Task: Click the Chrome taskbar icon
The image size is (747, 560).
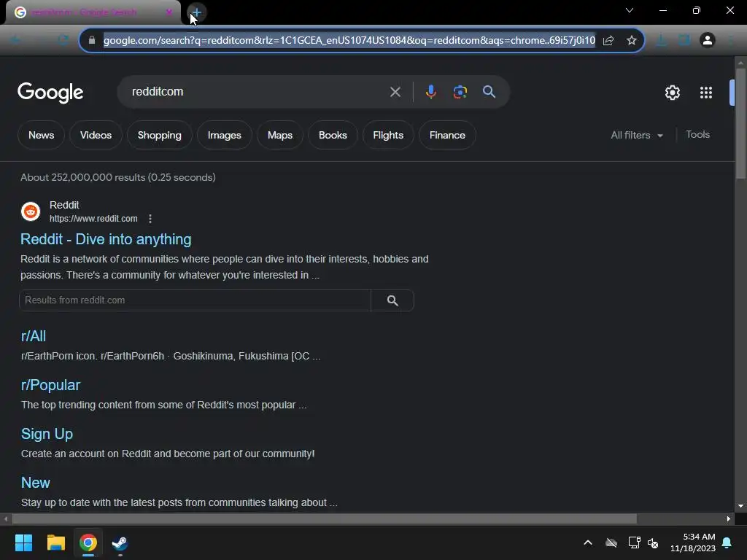Action: pyautogui.click(x=88, y=542)
